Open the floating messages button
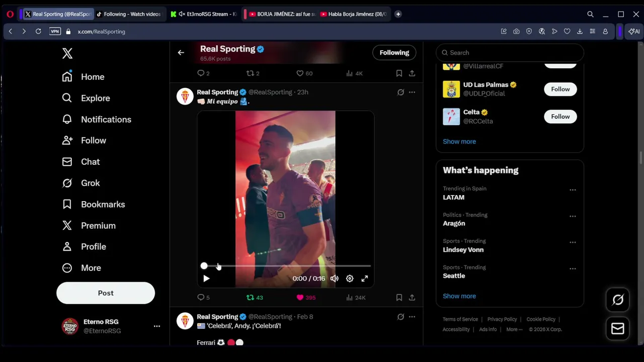Image resolution: width=644 pixels, height=362 pixels. (618, 329)
